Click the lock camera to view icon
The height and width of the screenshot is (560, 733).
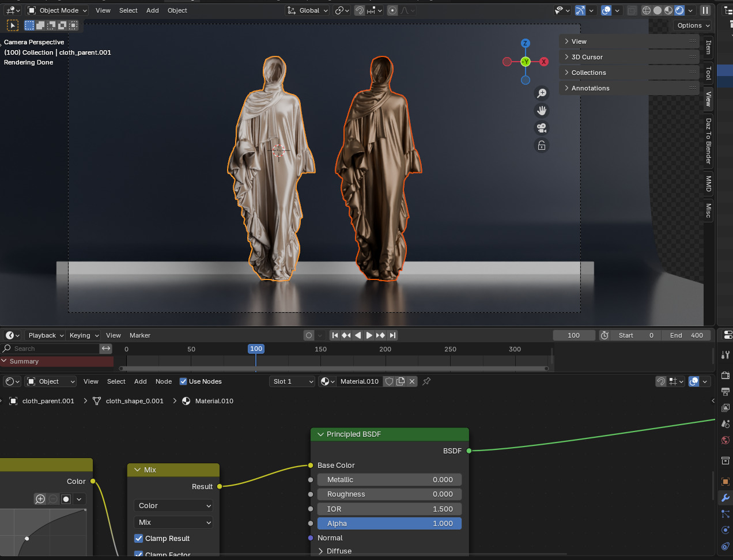click(x=542, y=145)
